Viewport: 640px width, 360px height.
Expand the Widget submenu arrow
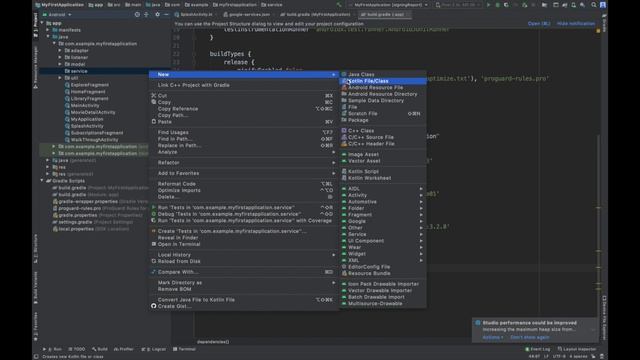(x=421, y=254)
